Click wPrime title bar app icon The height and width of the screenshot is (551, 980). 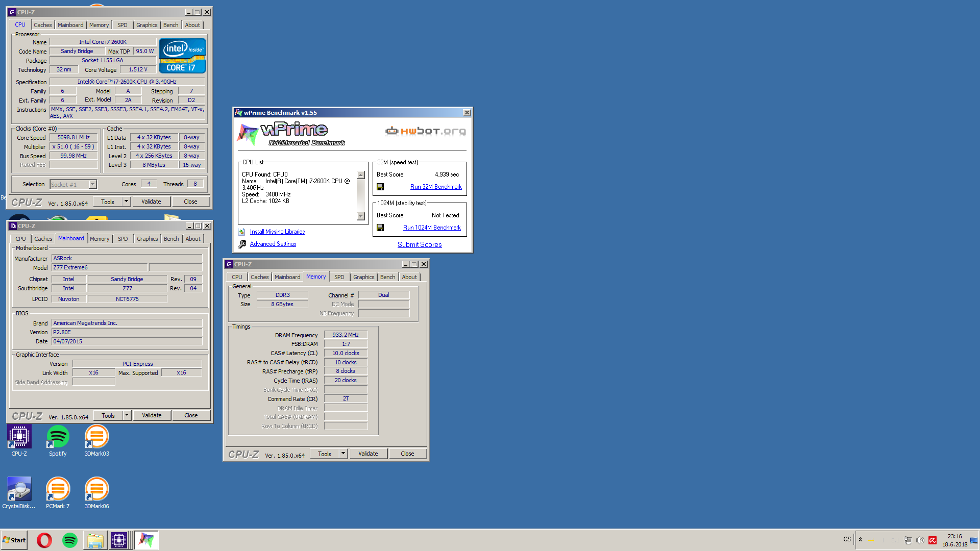pos(238,113)
